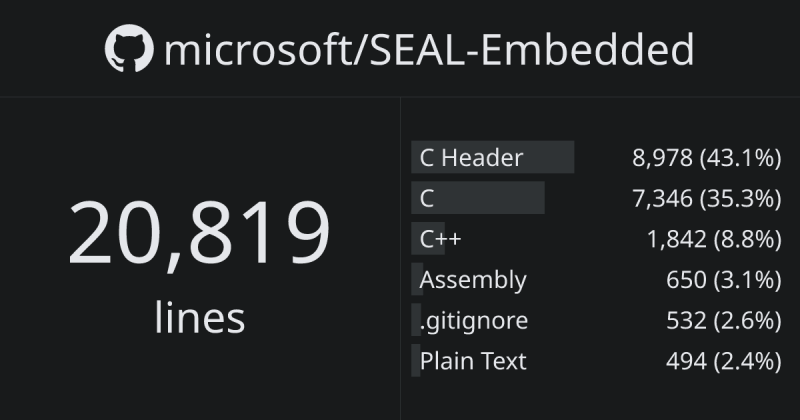Click the .gitignore label
The height and width of the screenshot is (420, 800).
473,322
